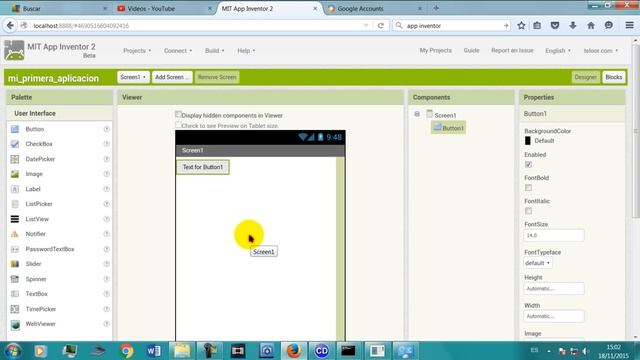Choose the Slider palette icon
The image size is (640, 360).
15,264
